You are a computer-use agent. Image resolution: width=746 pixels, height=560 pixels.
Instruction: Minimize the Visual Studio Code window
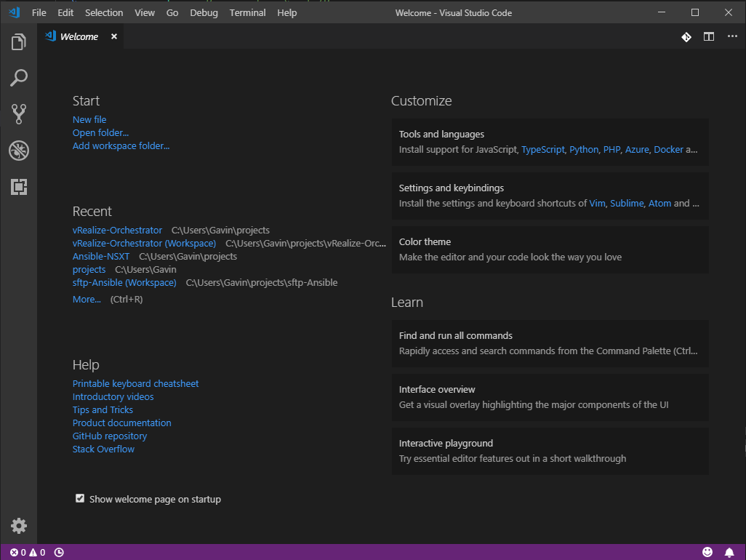pyautogui.click(x=662, y=12)
